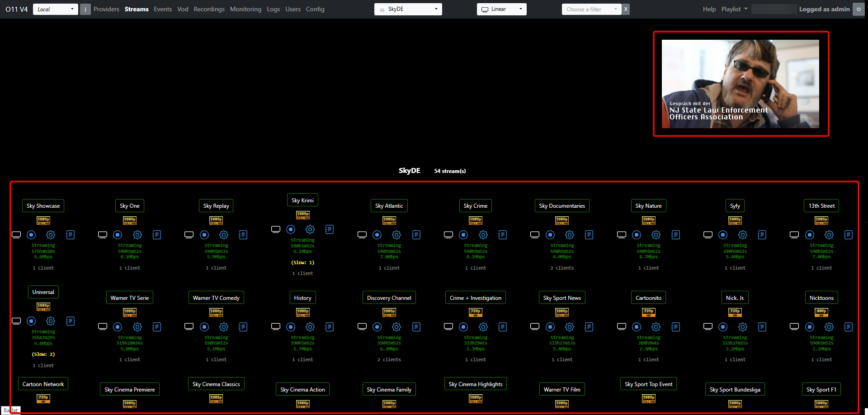Image resolution: width=868 pixels, height=415 pixels.
Task: Click the Sky Sport Bundesliga channel button
Action: click(x=735, y=389)
